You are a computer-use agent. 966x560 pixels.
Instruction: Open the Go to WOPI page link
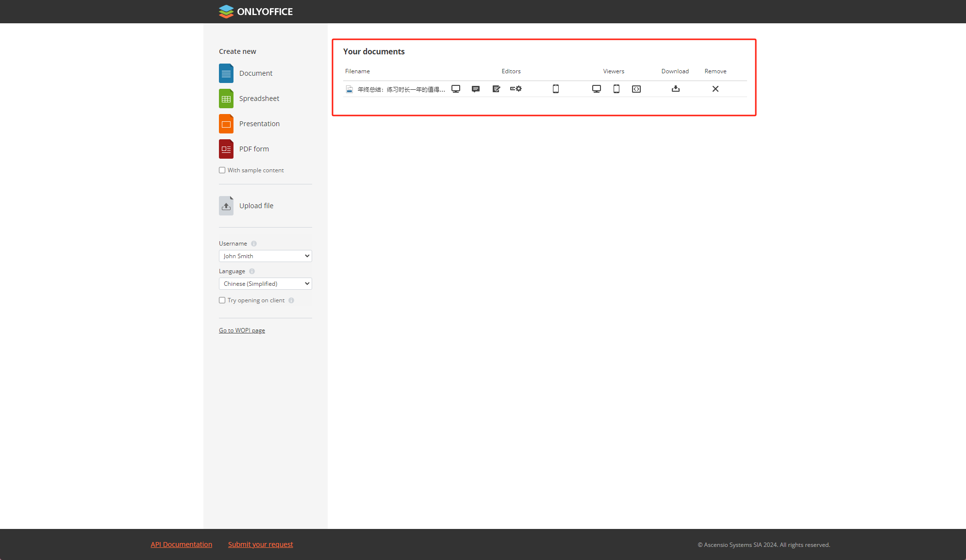(241, 330)
